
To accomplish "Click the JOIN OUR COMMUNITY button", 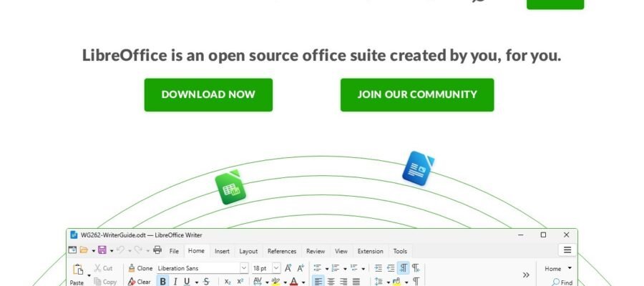I will pos(417,95).
